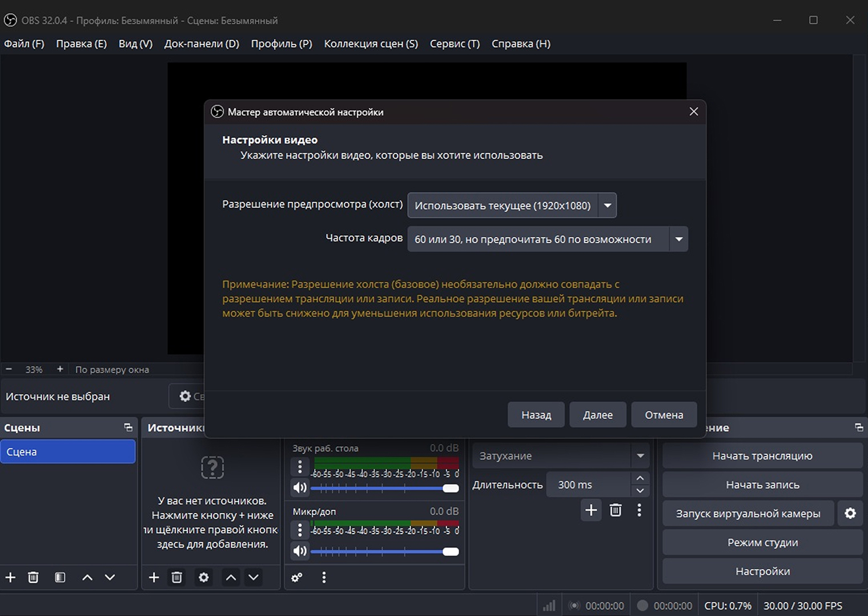Click the Далее wizard button

[x=597, y=414]
